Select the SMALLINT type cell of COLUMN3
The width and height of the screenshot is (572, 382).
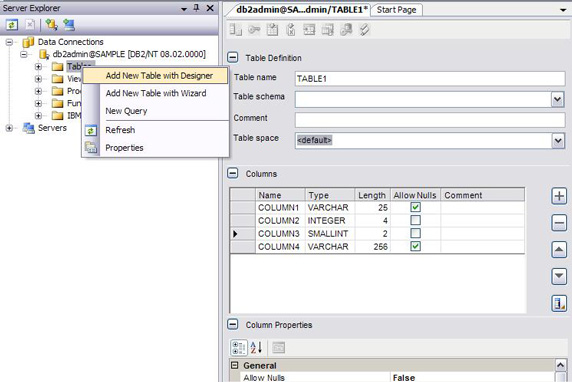330,234
